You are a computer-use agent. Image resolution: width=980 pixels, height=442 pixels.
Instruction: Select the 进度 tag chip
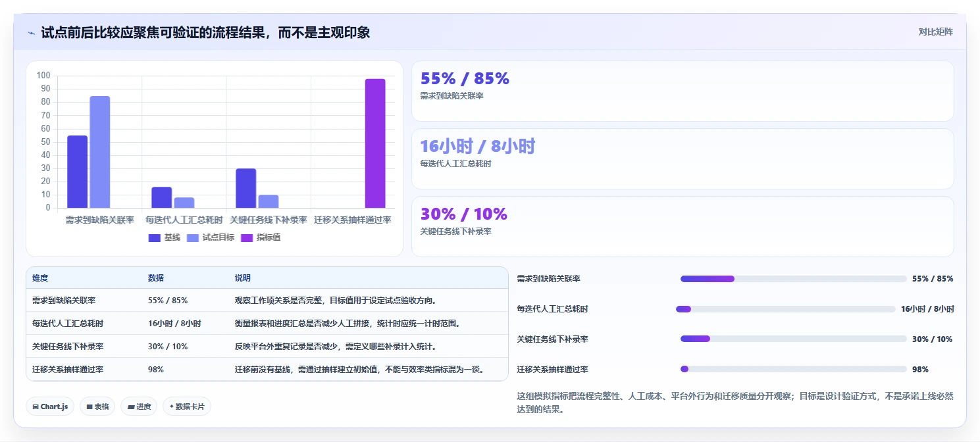pos(139,406)
